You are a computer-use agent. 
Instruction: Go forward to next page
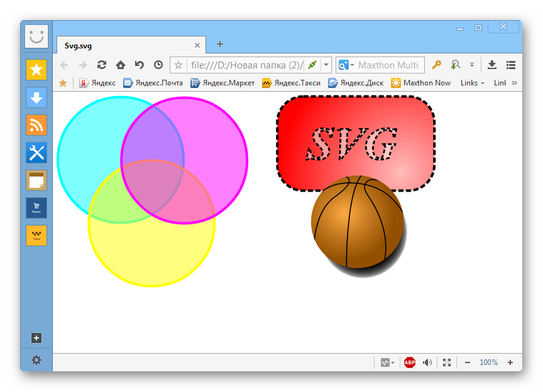pyautogui.click(x=83, y=65)
